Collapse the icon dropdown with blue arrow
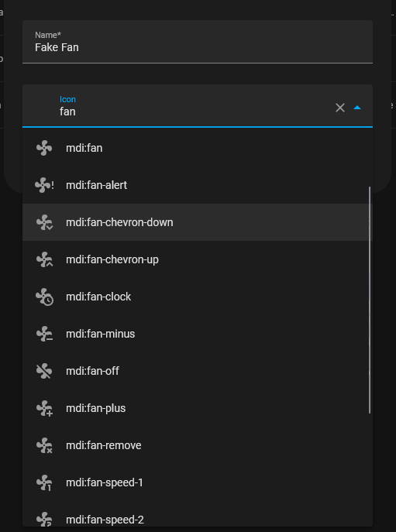The height and width of the screenshot is (532, 396). point(357,108)
